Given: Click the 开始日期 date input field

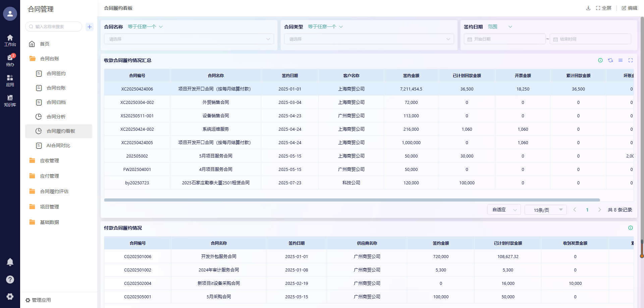Looking at the screenshot, I should [504, 39].
